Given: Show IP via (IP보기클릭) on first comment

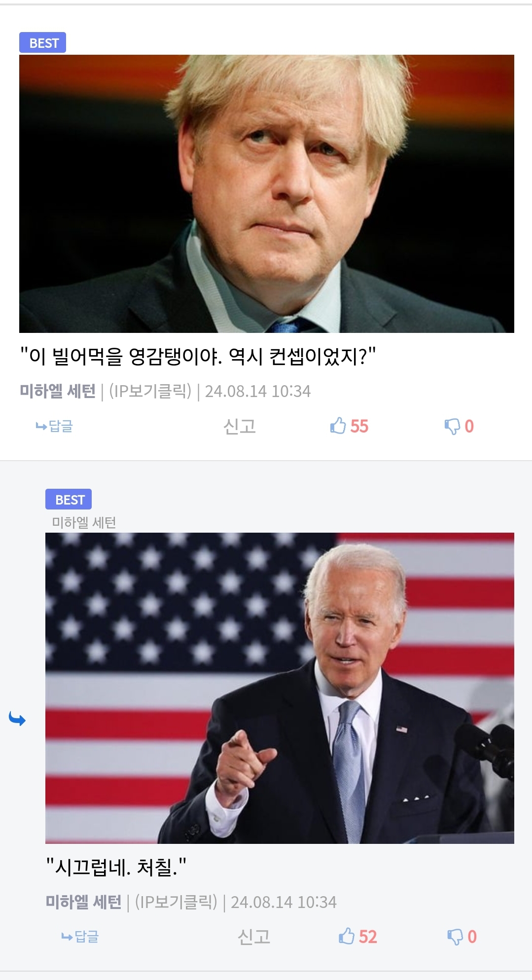Looking at the screenshot, I should pos(150,391).
